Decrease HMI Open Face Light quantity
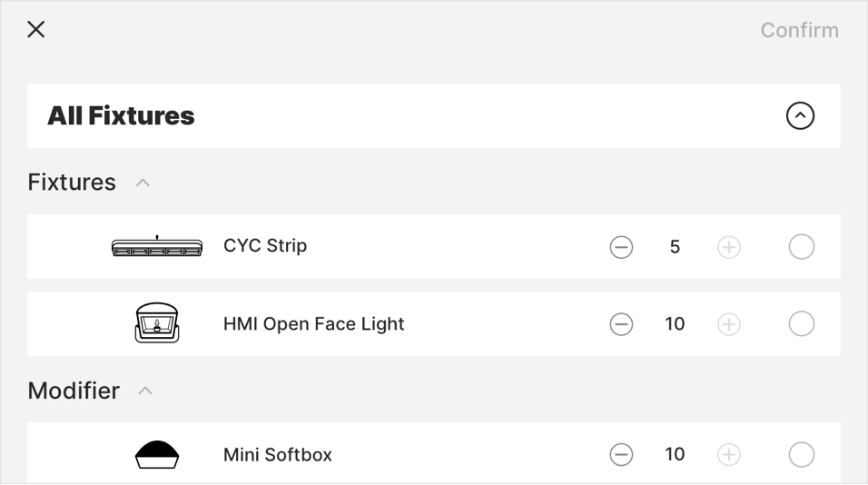This screenshot has height=485, width=868. 621,324
